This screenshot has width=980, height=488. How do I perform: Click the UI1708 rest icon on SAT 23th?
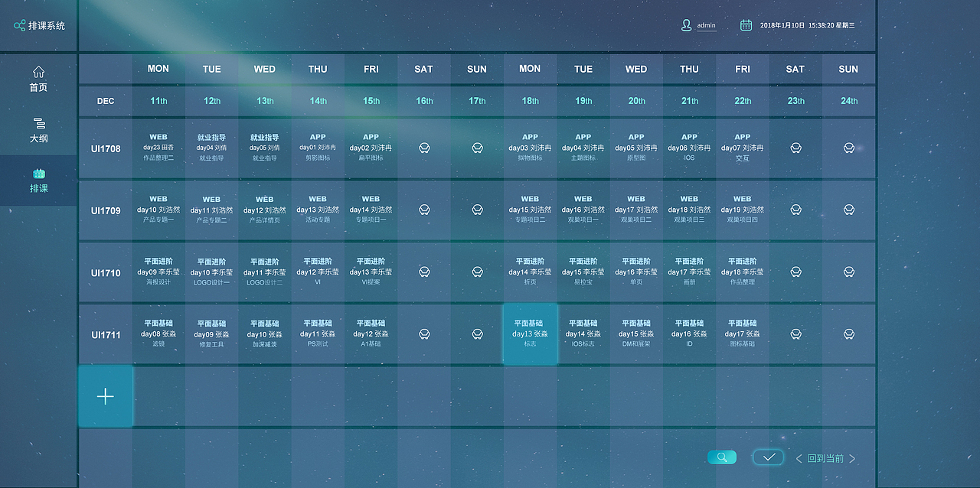[x=795, y=148]
